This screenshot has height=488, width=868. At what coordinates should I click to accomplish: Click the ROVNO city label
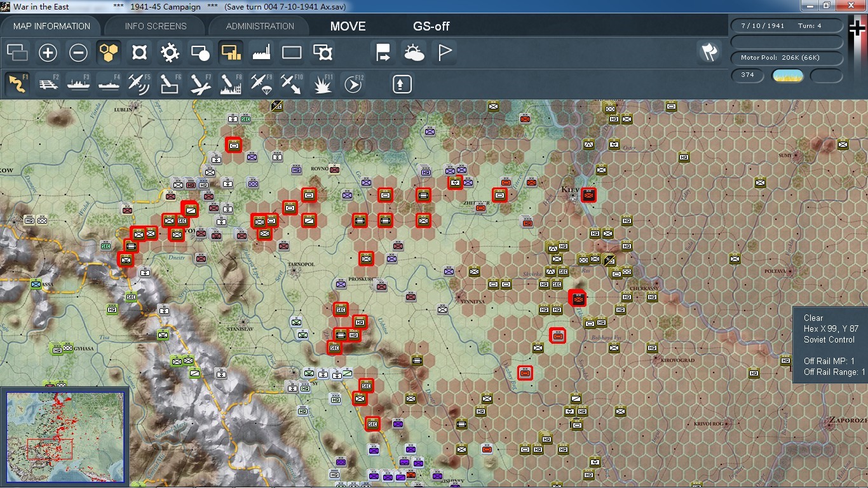pos(319,168)
